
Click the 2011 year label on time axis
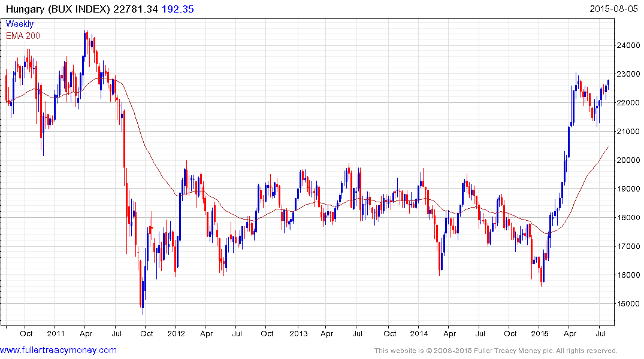(x=56, y=333)
